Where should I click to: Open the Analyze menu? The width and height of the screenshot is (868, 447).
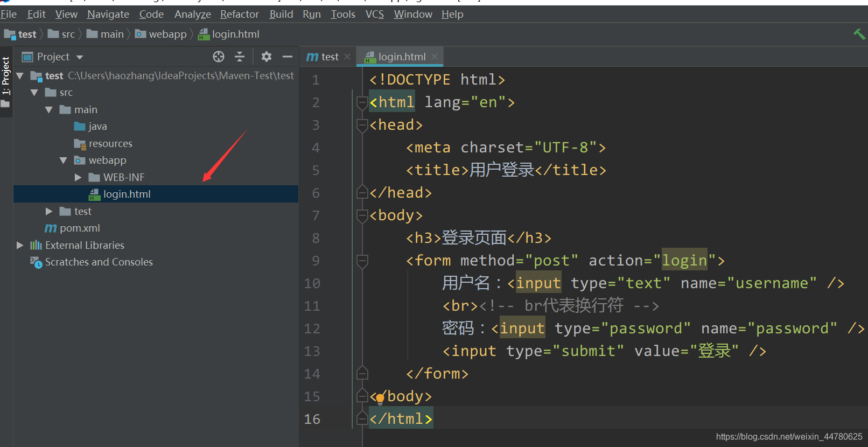193,14
